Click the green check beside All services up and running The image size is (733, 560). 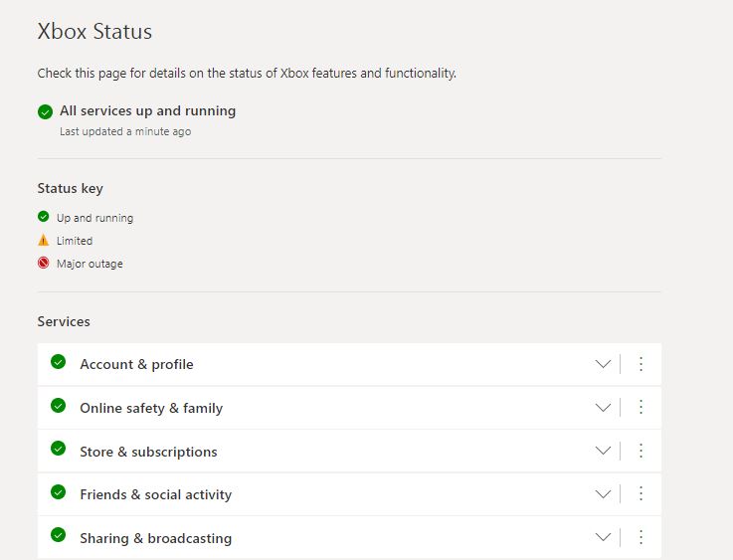click(x=45, y=111)
